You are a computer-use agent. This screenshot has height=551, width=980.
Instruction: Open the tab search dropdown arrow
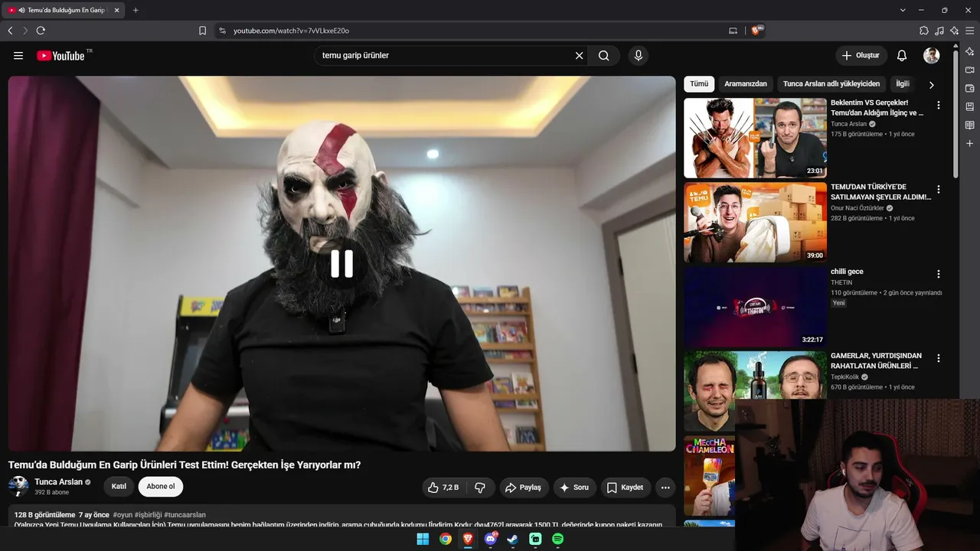[903, 10]
